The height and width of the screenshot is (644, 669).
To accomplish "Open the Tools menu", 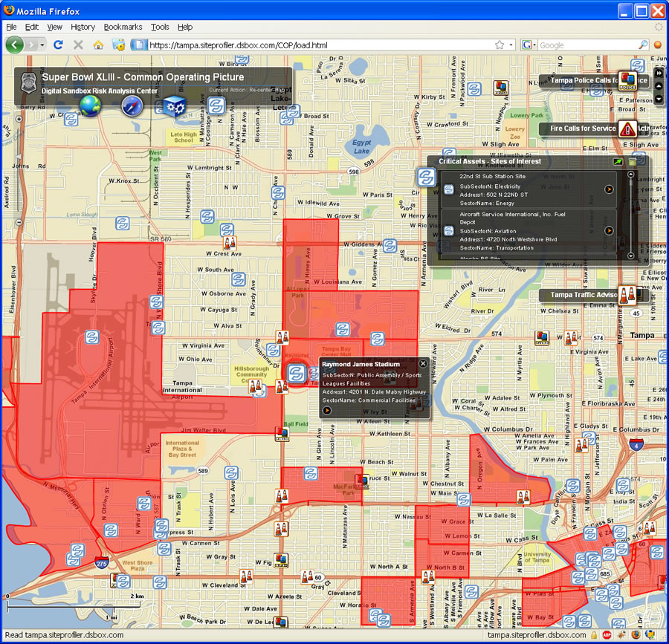I will 160,27.
